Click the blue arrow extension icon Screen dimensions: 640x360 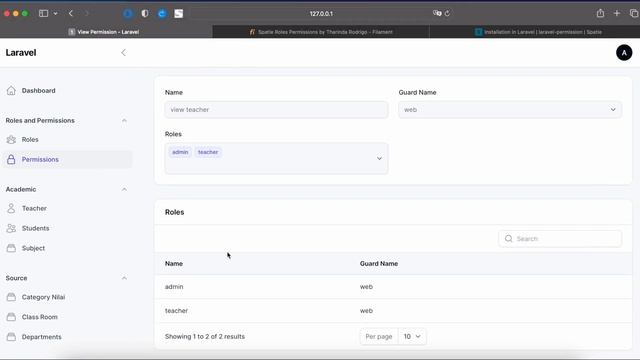[x=162, y=13]
